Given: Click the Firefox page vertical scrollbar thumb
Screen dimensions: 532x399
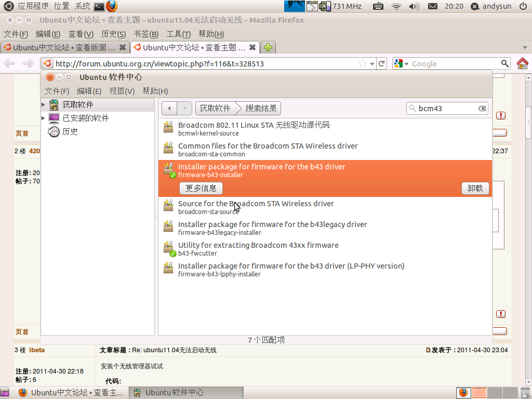Looking at the screenshot, I should [528, 123].
